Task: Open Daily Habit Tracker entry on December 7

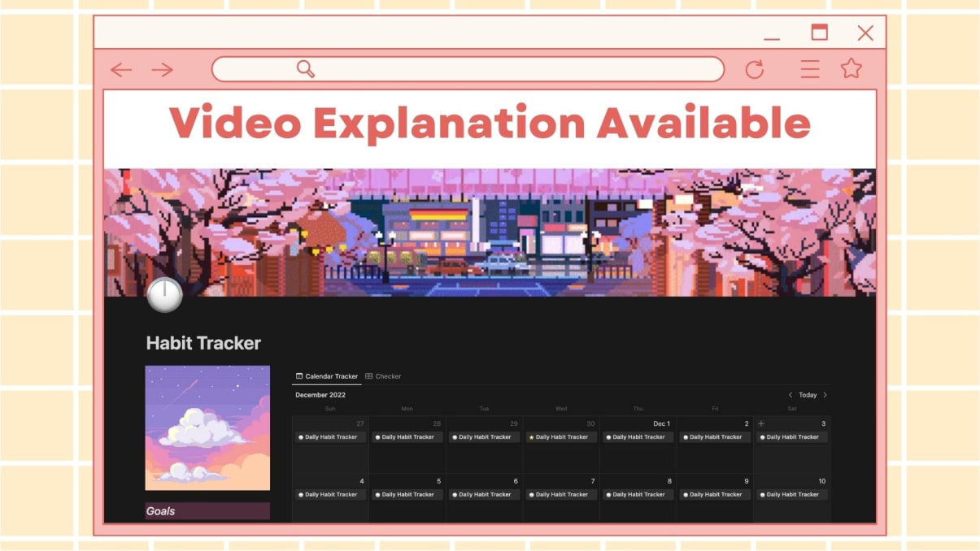Action: point(561,494)
